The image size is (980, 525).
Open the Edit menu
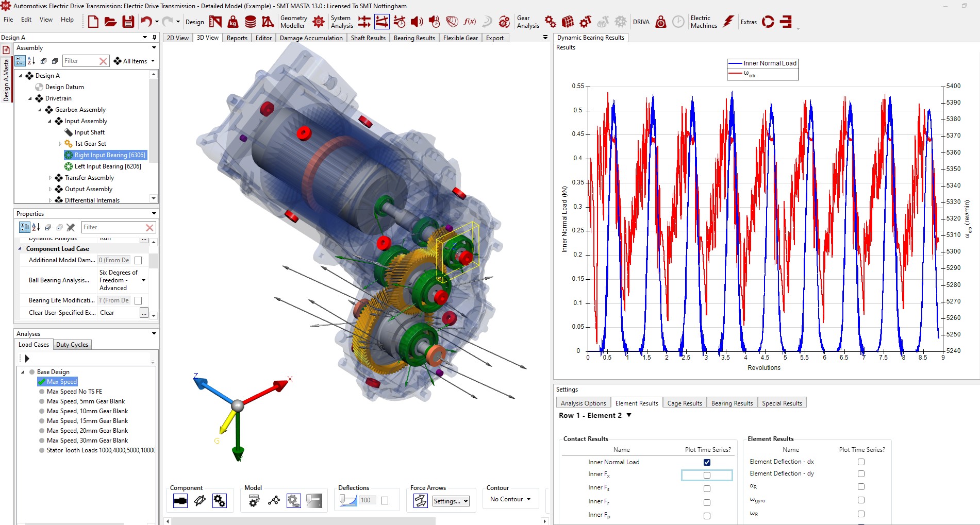26,20
